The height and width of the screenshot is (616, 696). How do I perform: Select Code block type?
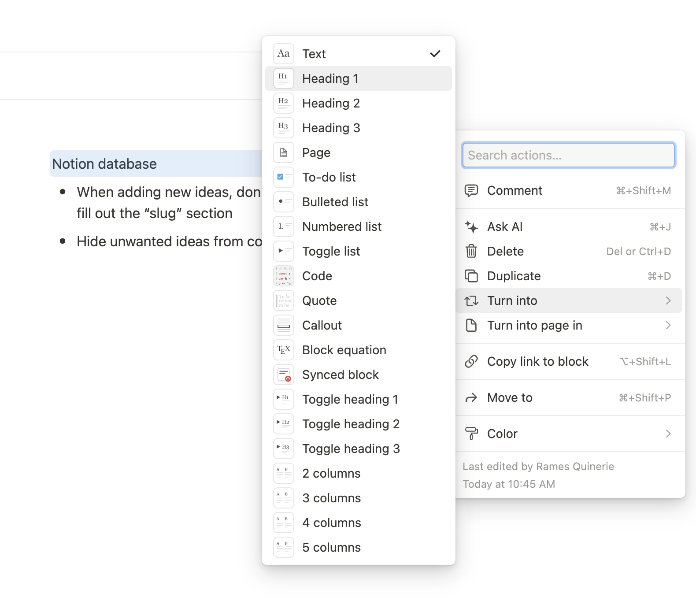(x=359, y=276)
